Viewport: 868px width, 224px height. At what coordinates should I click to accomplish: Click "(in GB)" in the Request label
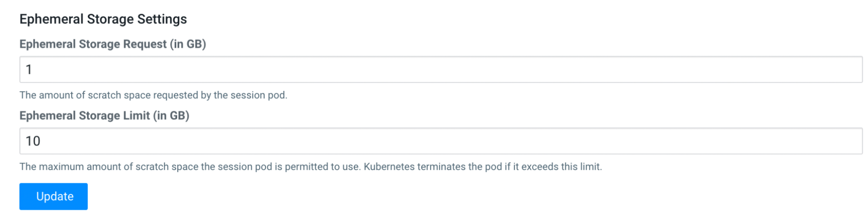tap(188, 44)
